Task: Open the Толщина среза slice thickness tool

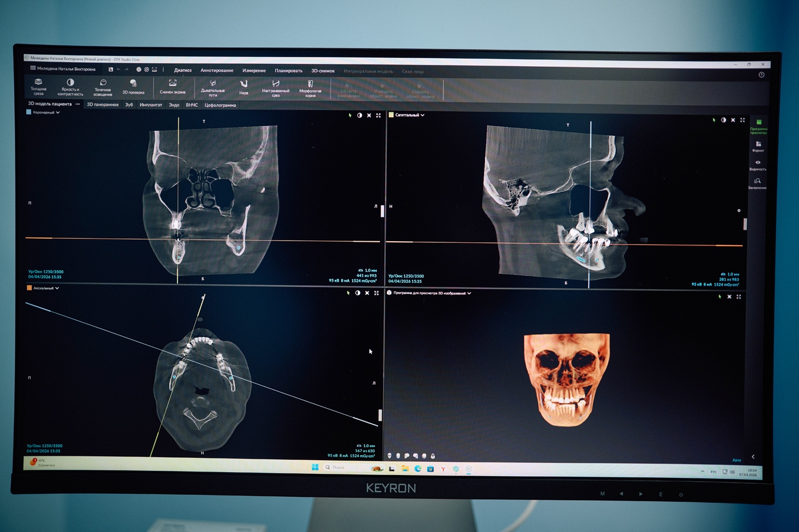Action: point(38,86)
